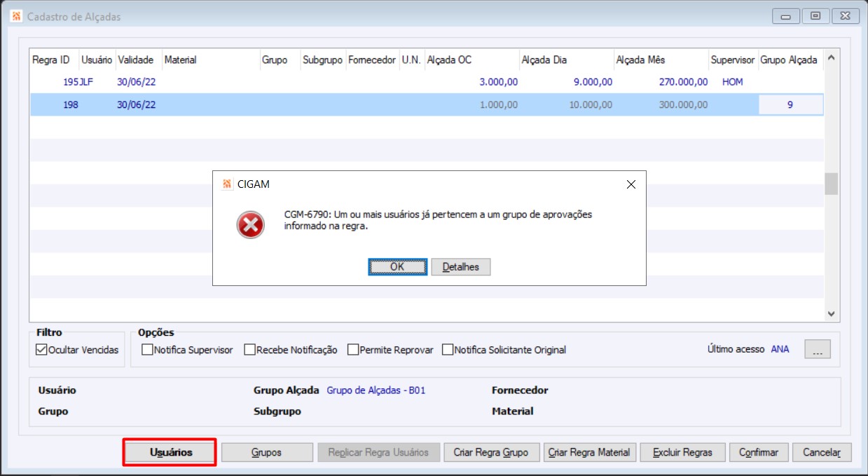Click the CIGAM logo icon in dialog title
Image resolution: width=868 pixels, height=476 pixels.
pos(226,184)
